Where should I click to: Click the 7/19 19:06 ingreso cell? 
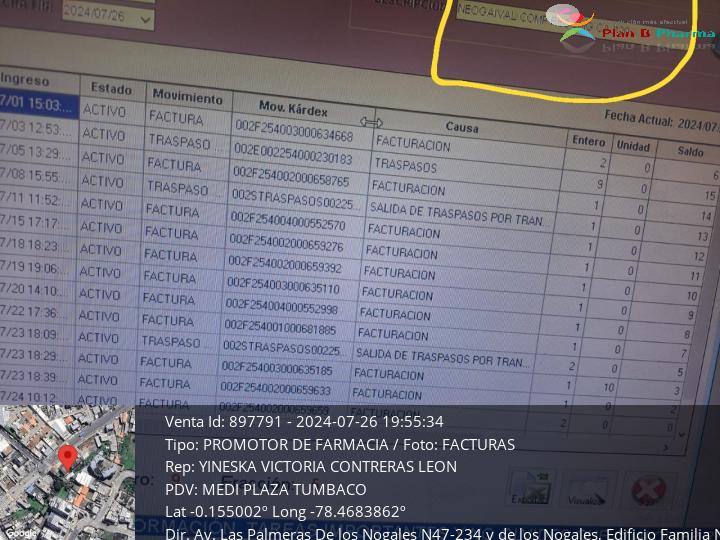[35, 266]
